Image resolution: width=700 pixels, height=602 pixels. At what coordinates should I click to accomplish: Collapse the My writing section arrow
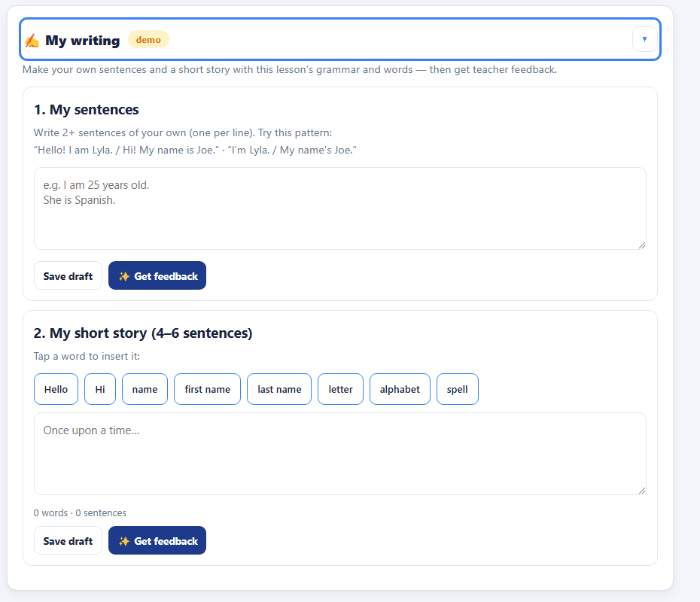[x=644, y=39]
